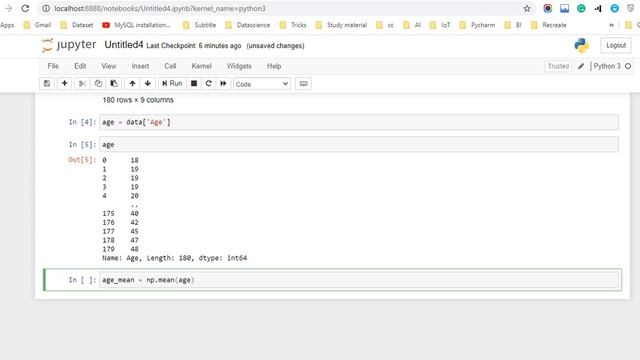Click the green circular browser extension icon
640x360 pixels.
tap(581, 9)
